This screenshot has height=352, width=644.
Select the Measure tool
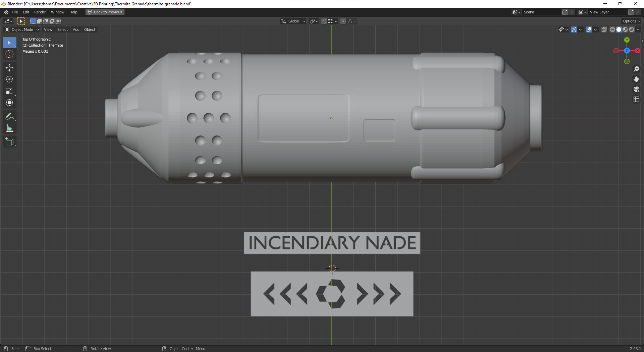click(9, 128)
